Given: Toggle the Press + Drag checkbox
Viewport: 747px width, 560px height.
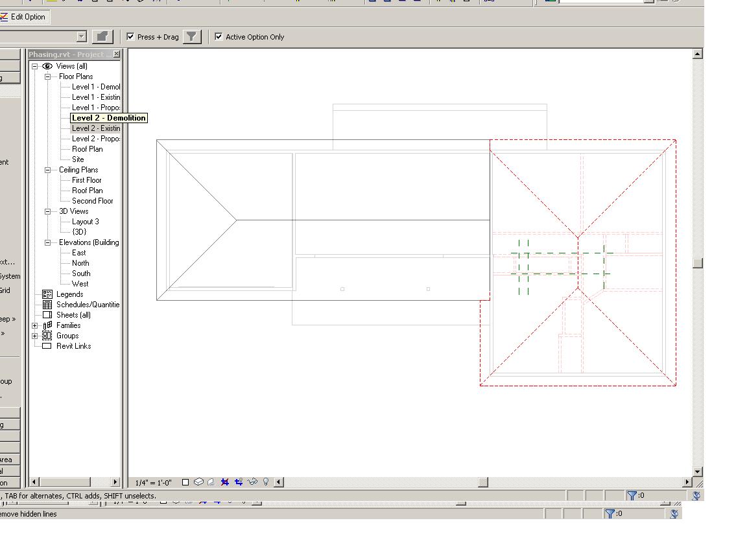Looking at the screenshot, I should tap(131, 37).
